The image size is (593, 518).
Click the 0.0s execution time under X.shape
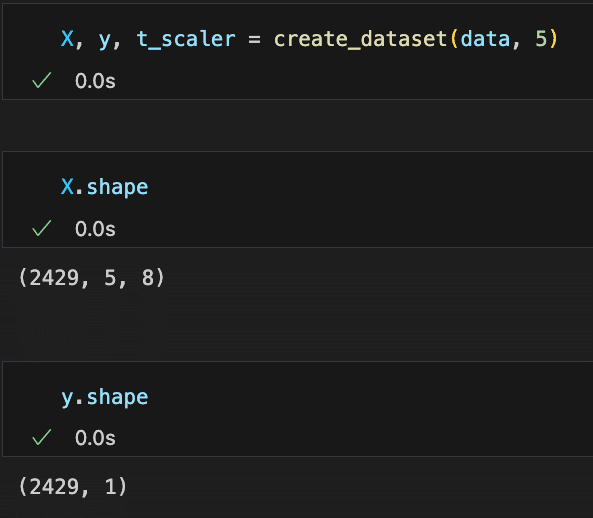(x=95, y=229)
